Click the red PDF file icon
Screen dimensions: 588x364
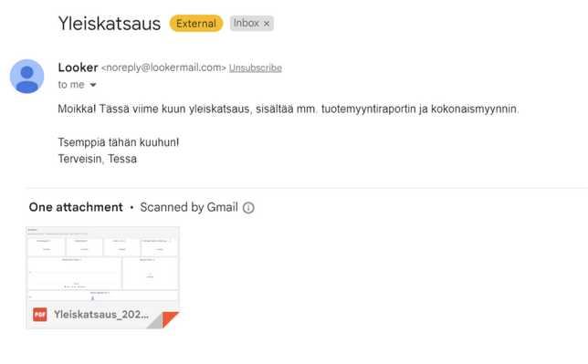(40, 315)
